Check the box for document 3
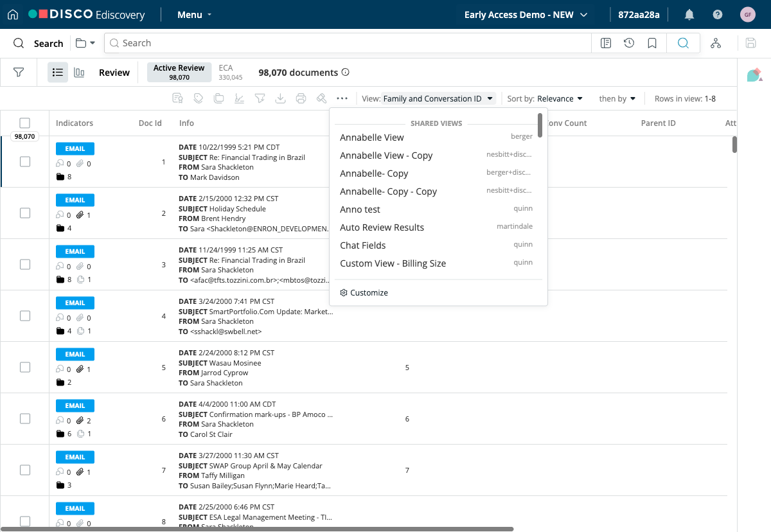The width and height of the screenshot is (771, 532). pos(24,265)
